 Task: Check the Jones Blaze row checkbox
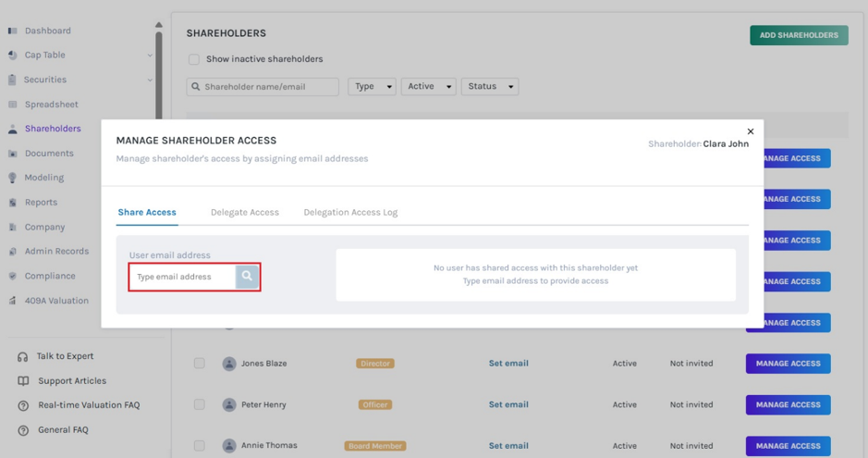[x=200, y=364]
